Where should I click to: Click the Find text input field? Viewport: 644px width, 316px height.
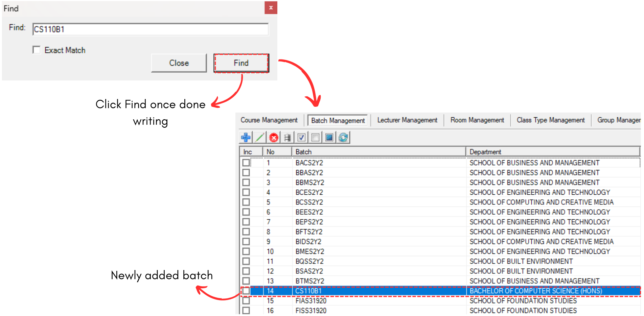click(x=151, y=29)
